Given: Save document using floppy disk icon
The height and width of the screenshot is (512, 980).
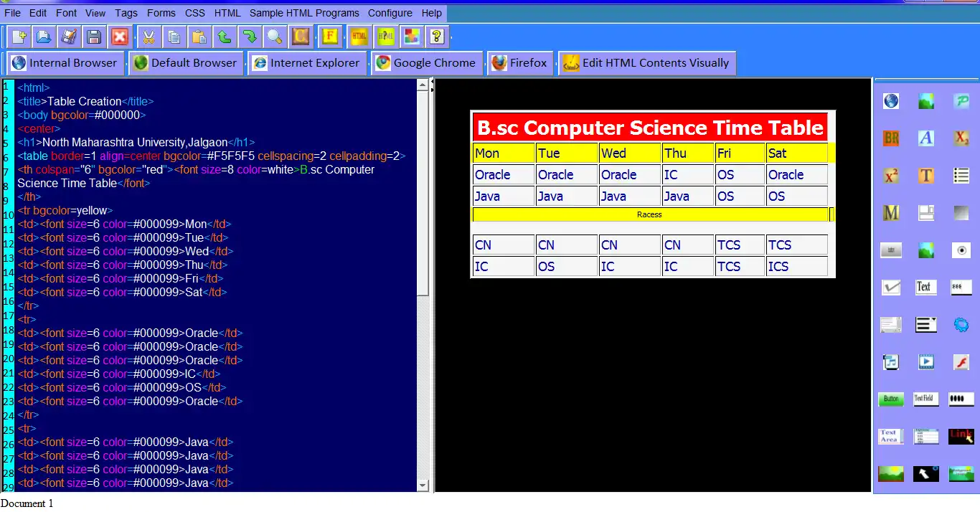Looking at the screenshot, I should pos(94,37).
